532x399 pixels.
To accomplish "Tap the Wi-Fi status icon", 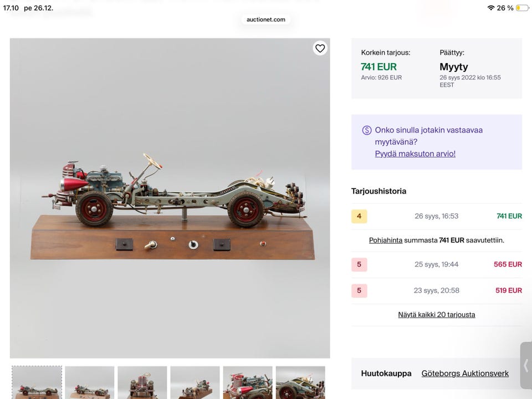I will pos(490,8).
